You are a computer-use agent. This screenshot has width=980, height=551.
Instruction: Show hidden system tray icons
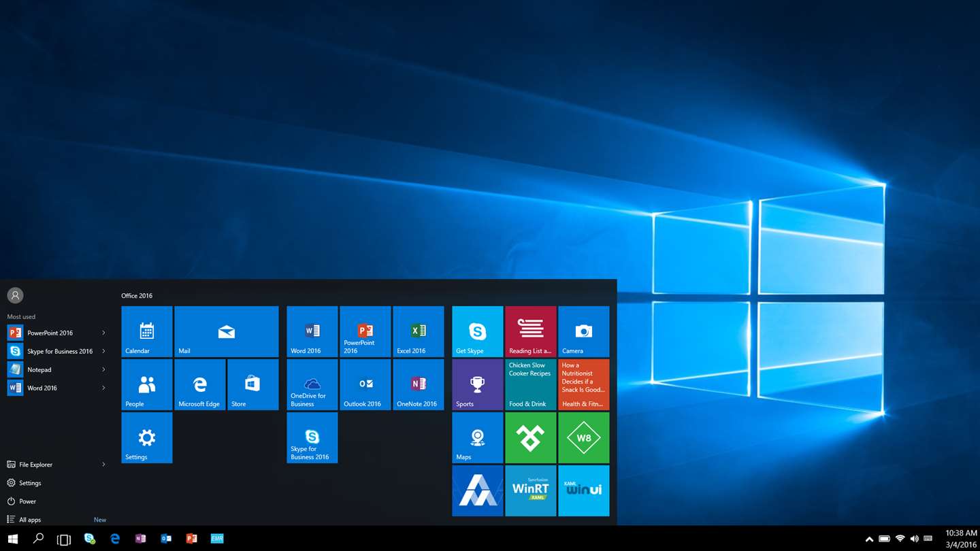[869, 539]
